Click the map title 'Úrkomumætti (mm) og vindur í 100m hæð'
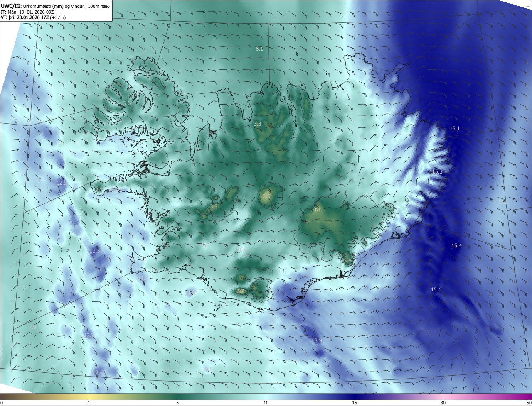 coord(66,6)
